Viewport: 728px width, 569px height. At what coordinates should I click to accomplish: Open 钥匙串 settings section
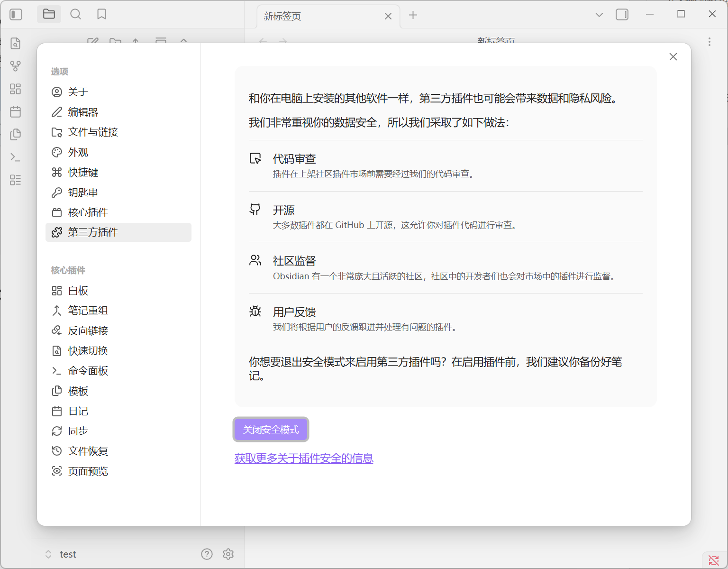(x=118, y=192)
